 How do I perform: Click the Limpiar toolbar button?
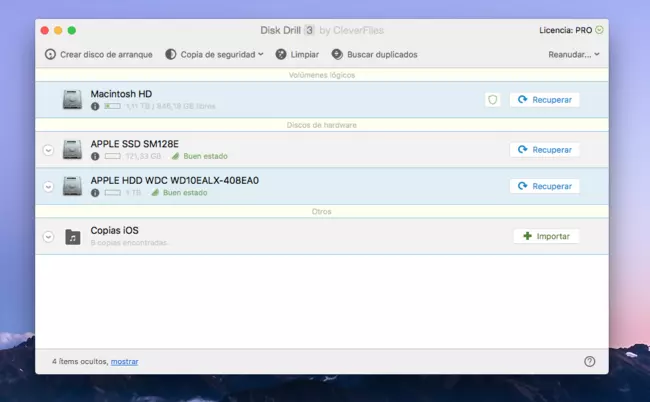pyautogui.click(x=297, y=54)
